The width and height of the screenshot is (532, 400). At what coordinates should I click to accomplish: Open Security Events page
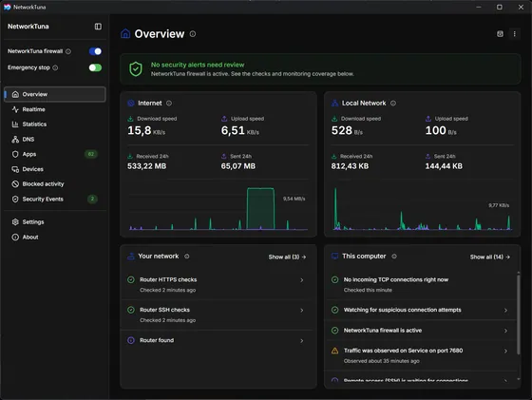coord(55,199)
